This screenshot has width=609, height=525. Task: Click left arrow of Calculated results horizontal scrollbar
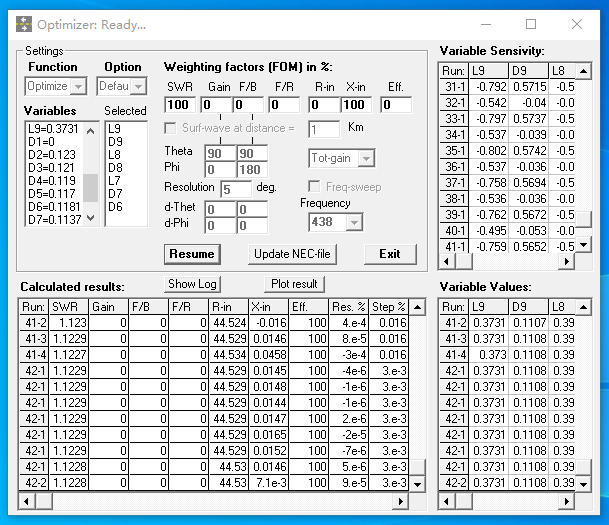(26, 501)
